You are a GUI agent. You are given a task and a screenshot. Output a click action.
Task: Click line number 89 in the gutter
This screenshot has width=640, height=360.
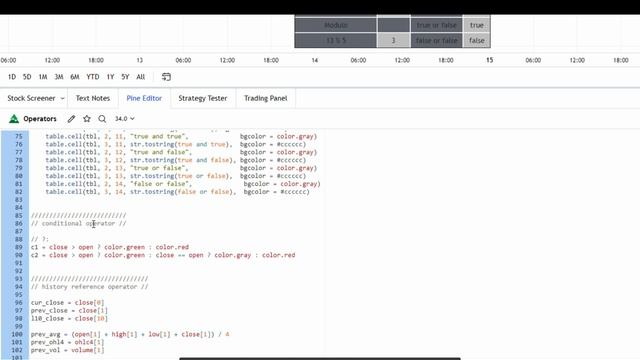tap(19, 247)
